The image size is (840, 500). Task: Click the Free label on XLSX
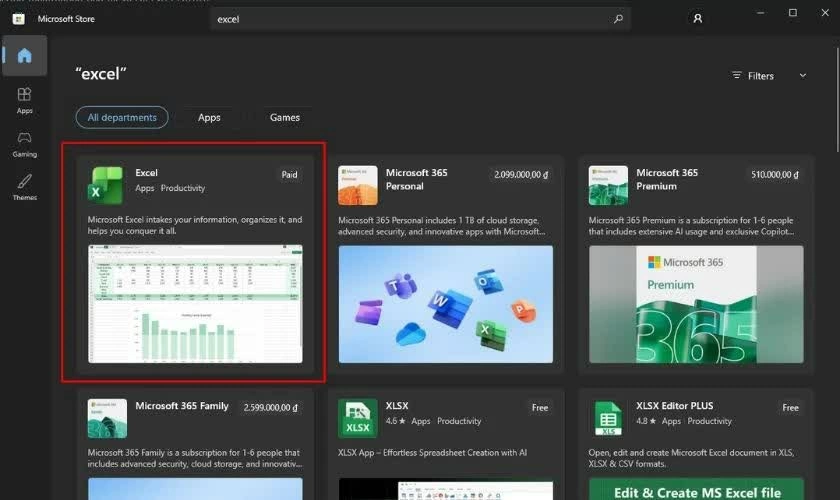click(540, 408)
